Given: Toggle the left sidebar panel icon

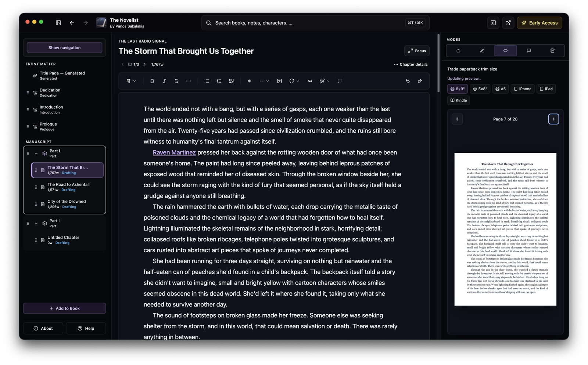Looking at the screenshot, I should 58,23.
